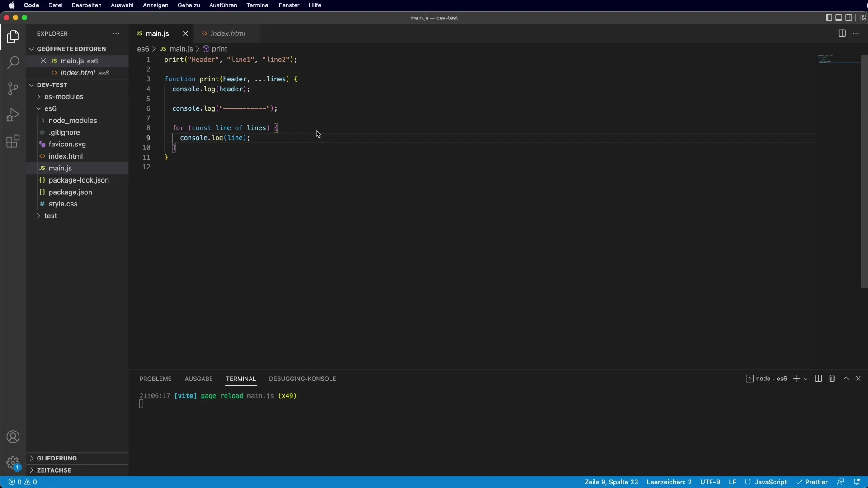868x488 pixels.
Task: Open the Explorer view in activity bar
Action: pyautogui.click(x=13, y=37)
